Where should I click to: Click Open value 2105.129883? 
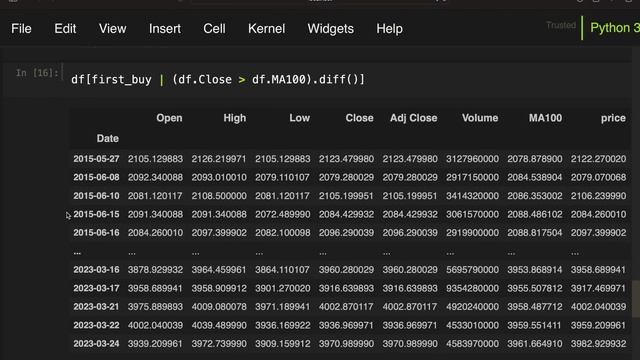tap(155, 159)
